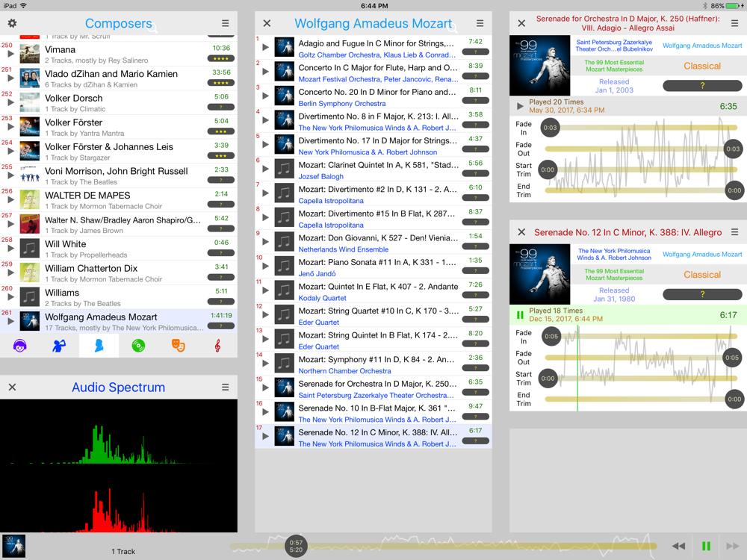Open the Composers panel hamburger menu
The width and height of the screenshot is (747, 560).
pyautogui.click(x=226, y=23)
